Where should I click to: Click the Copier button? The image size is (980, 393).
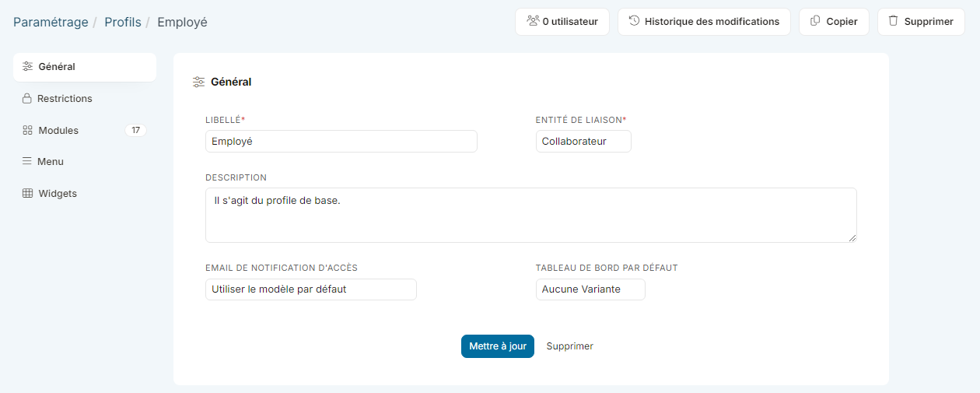pyautogui.click(x=834, y=22)
